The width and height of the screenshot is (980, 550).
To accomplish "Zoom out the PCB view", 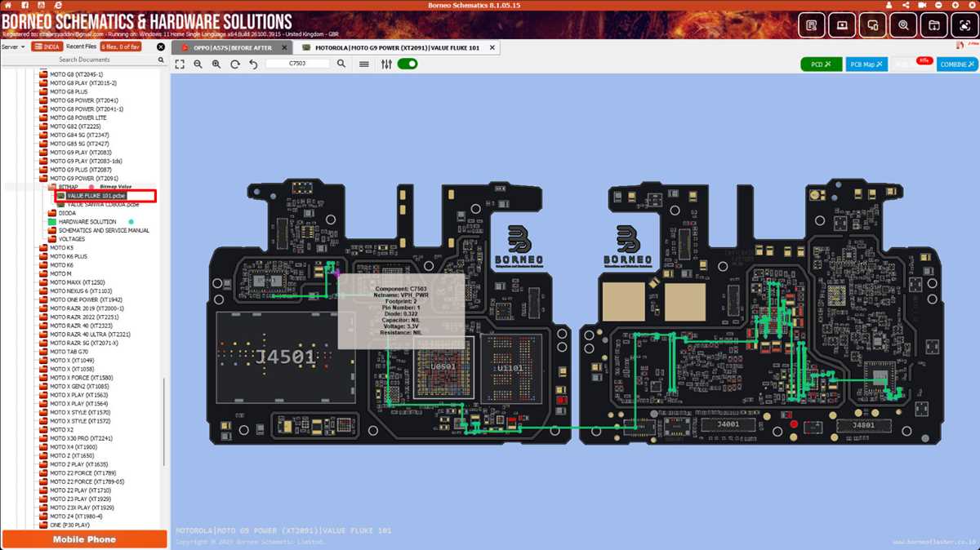I will [198, 64].
